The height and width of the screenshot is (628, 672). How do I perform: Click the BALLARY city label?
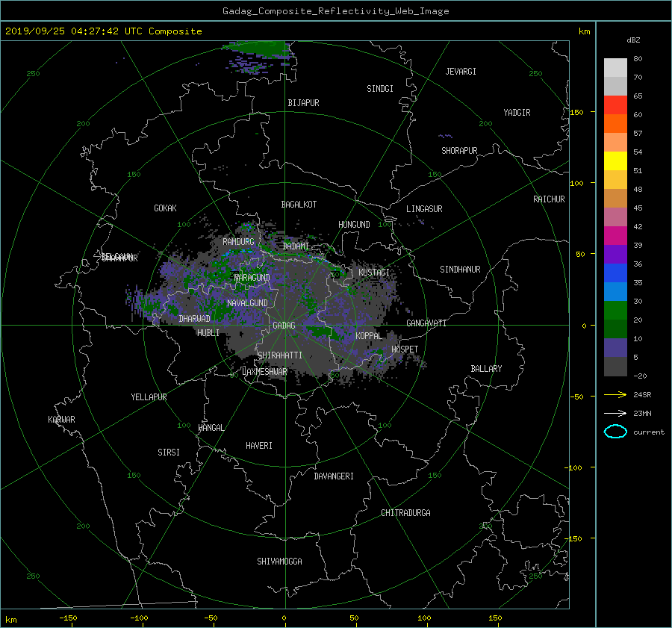486,369
